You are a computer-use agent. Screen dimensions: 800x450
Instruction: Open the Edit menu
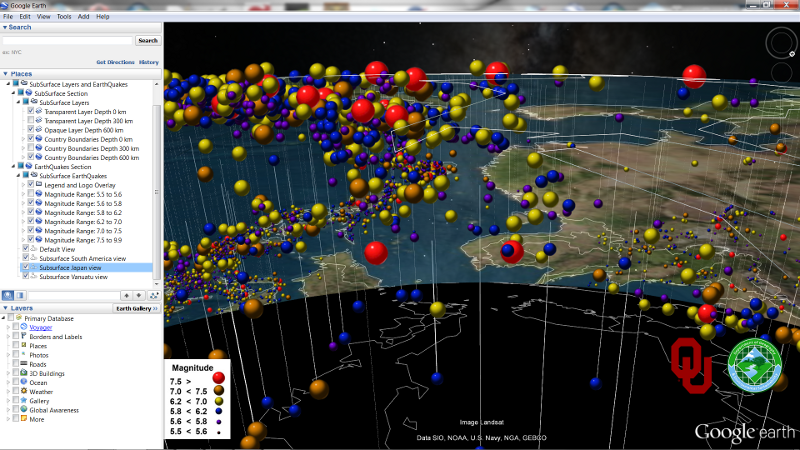[x=25, y=16]
